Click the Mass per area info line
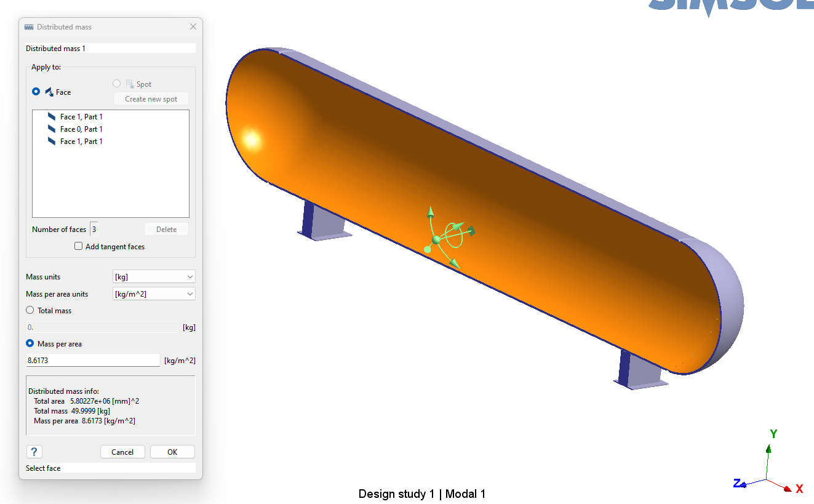This screenshot has width=814, height=504. [84, 421]
